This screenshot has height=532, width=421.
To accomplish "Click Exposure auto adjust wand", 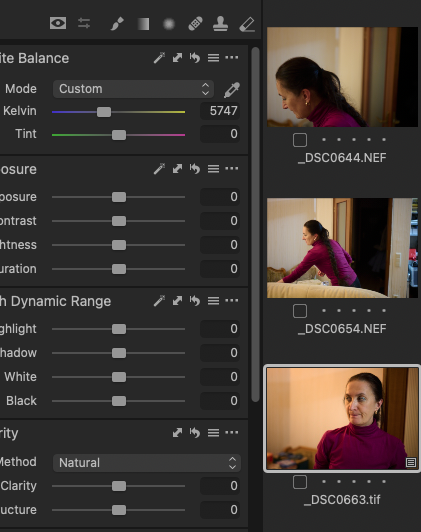I will click(159, 169).
